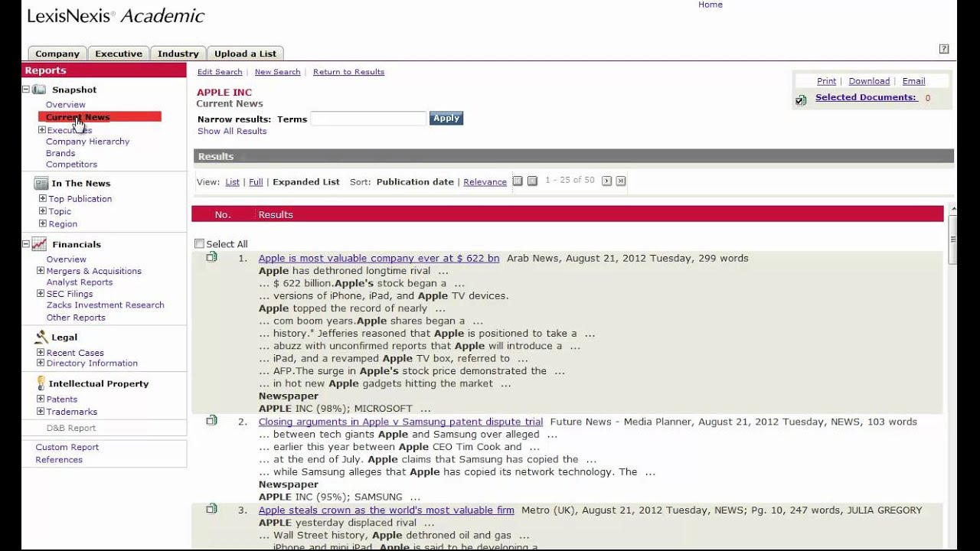Image resolution: width=980 pixels, height=551 pixels.
Task: Click the In The News newspaper icon
Action: point(41,184)
